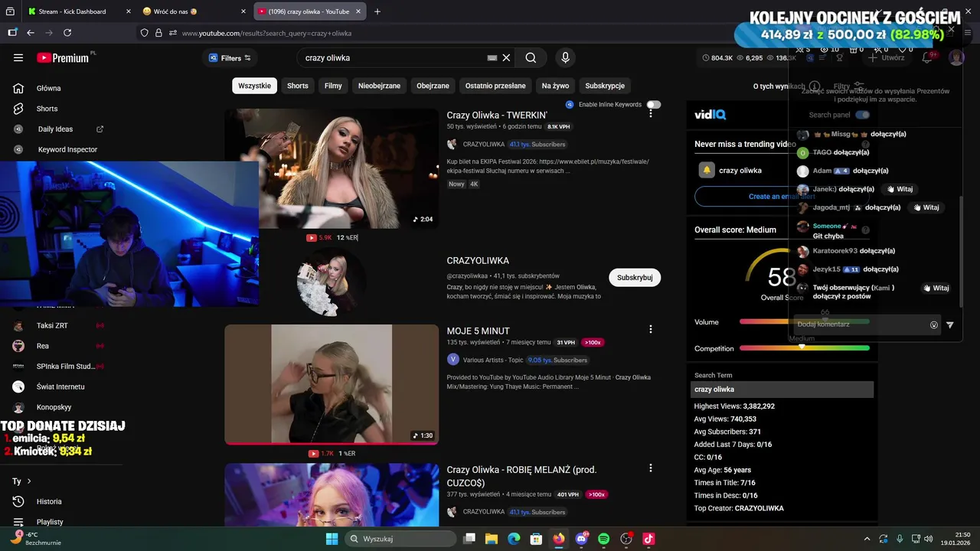This screenshot has height=551, width=980.
Task: Select the Filmy filter chip
Action: pos(333,86)
